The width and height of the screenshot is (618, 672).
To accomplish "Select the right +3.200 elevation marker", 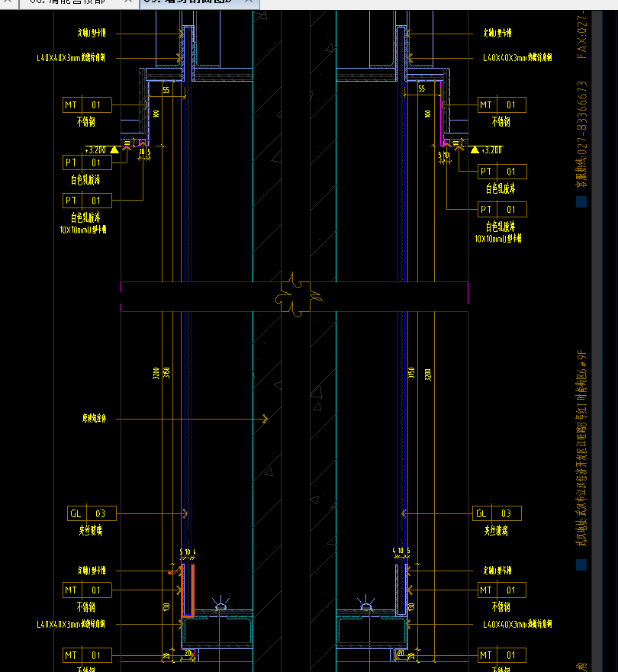I will click(x=487, y=150).
